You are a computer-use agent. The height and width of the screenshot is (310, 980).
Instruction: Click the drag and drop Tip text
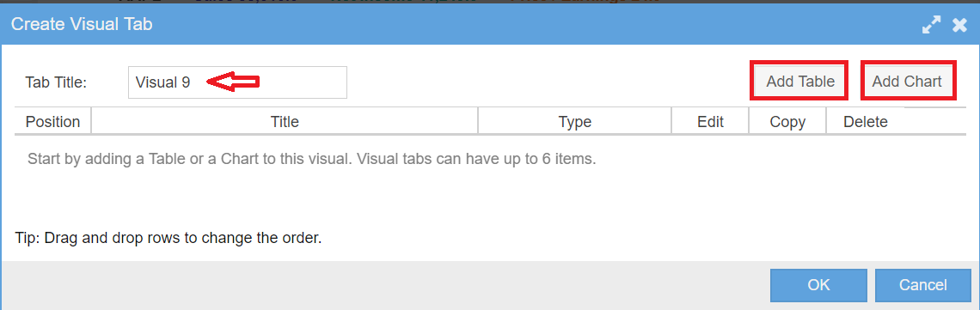click(168, 238)
